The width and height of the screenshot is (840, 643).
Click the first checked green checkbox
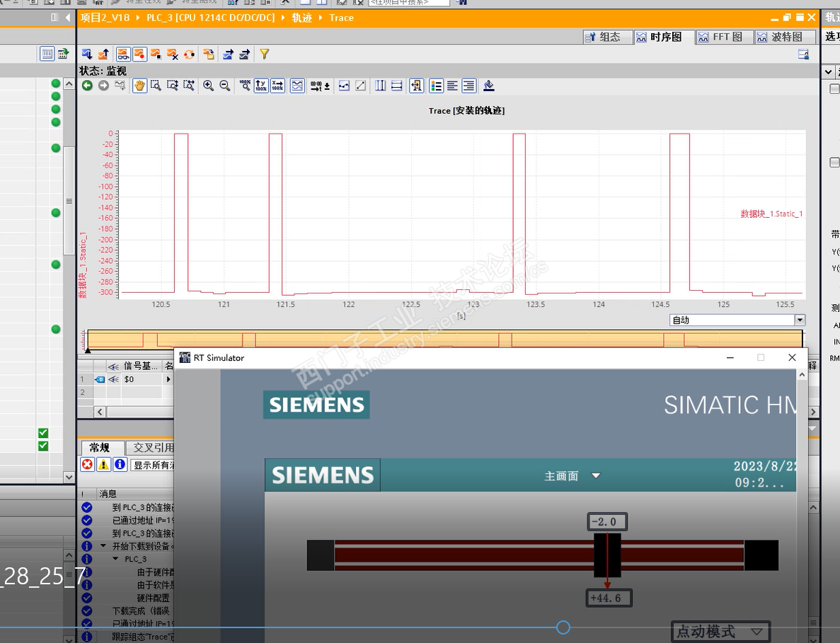(x=43, y=433)
